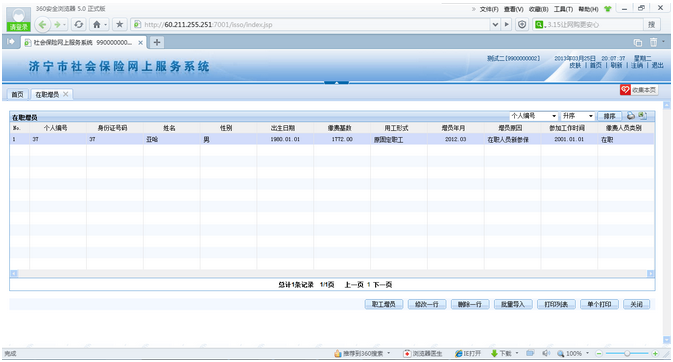Open a new browser tab with plus button
Image resolution: width=673 pixels, height=362 pixels.
[x=157, y=42]
